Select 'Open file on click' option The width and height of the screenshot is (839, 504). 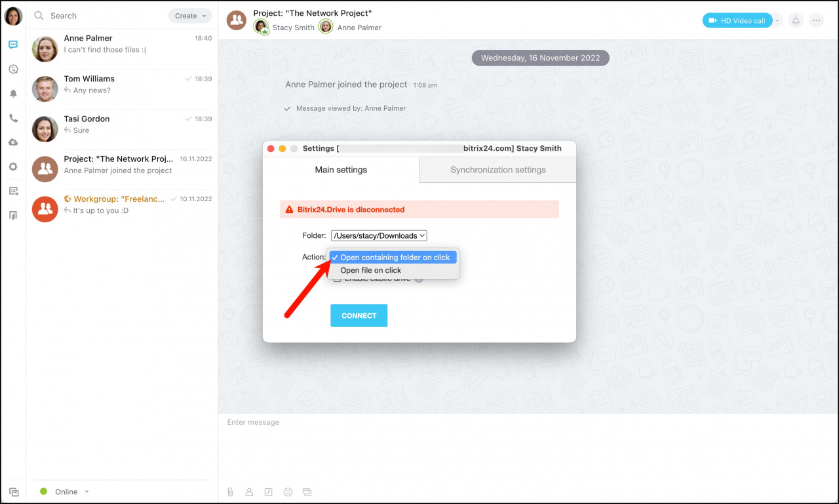coord(393,270)
